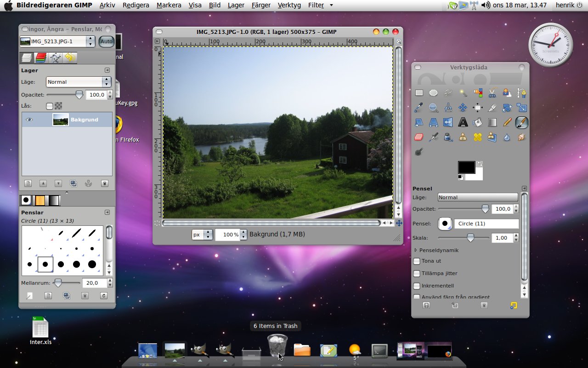This screenshot has height=368, width=588.
Task: Toggle the Inkrementell checkbox
Action: [417, 286]
